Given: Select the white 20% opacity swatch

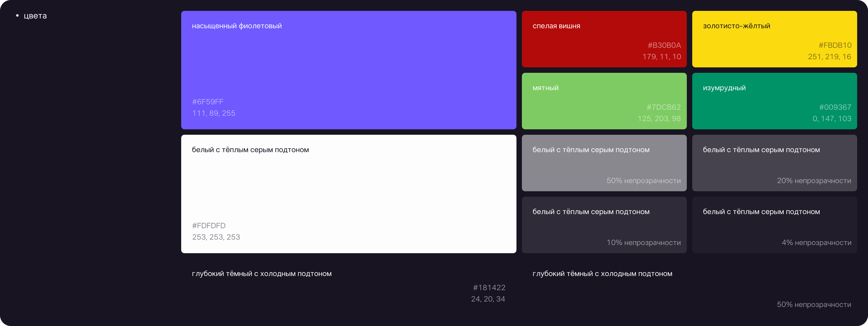Looking at the screenshot, I should coord(774,166).
